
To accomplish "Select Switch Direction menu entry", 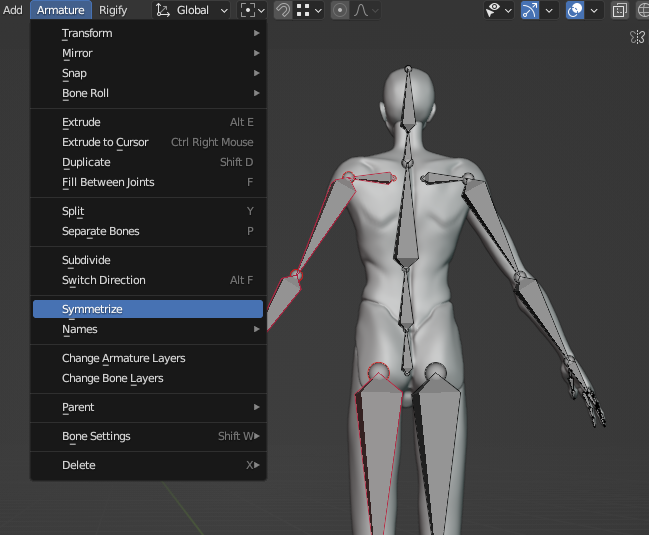I will 104,280.
